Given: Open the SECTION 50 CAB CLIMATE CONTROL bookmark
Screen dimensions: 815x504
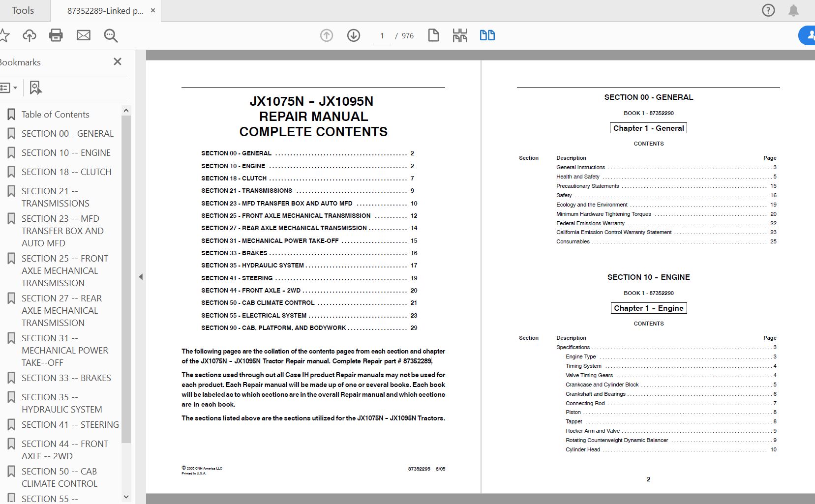Looking at the screenshot, I should 60,477.
